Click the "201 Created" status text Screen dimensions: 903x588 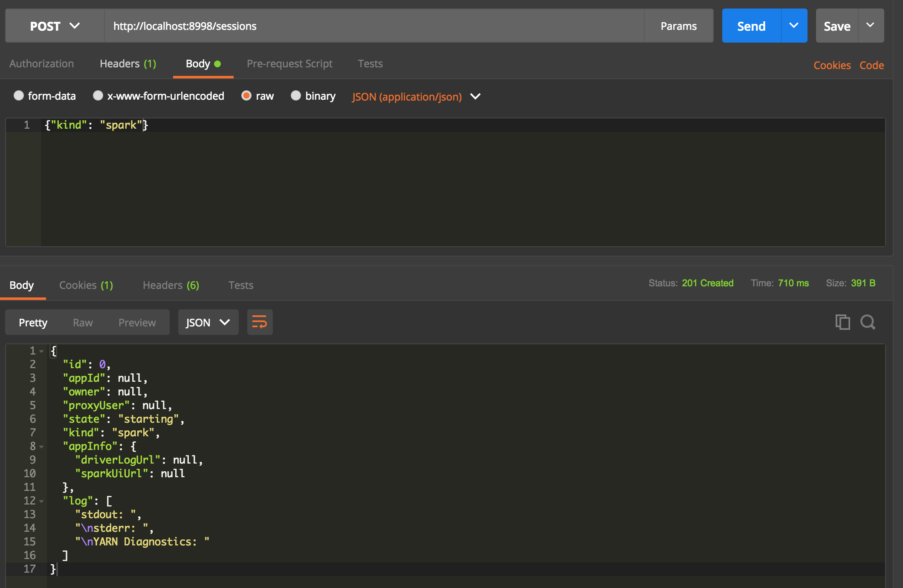click(x=707, y=283)
